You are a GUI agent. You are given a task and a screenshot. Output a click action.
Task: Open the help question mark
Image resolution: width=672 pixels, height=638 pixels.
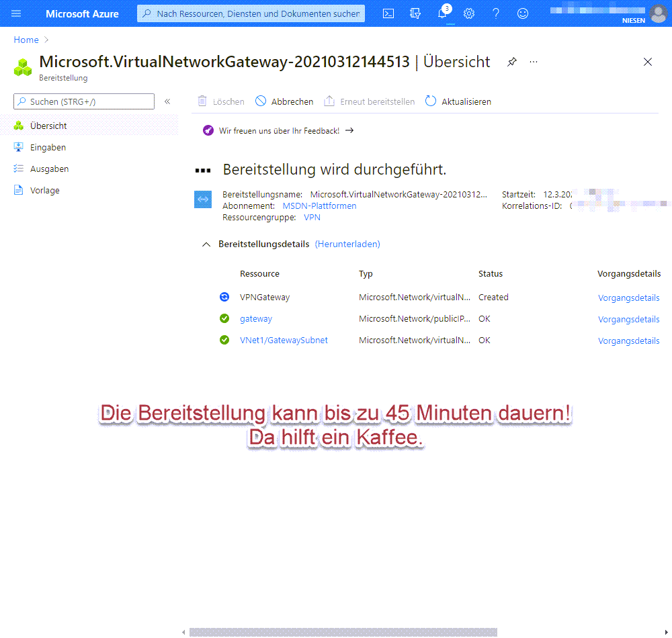496,13
